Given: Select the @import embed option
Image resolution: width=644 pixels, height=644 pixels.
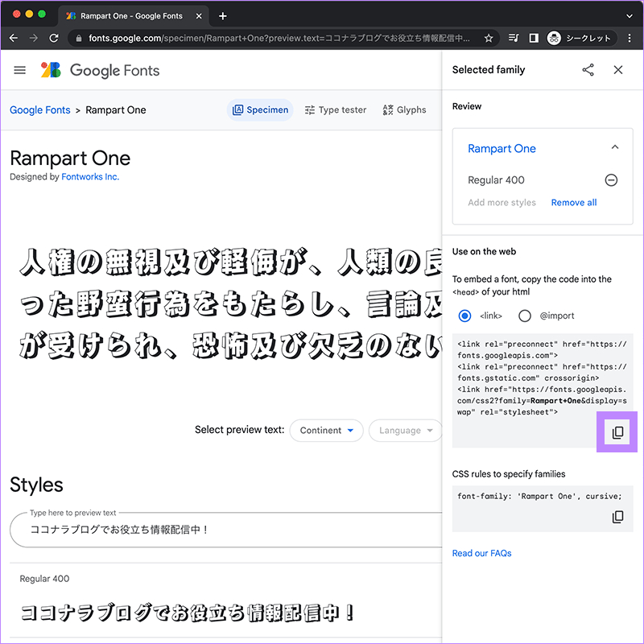Looking at the screenshot, I should [525, 316].
